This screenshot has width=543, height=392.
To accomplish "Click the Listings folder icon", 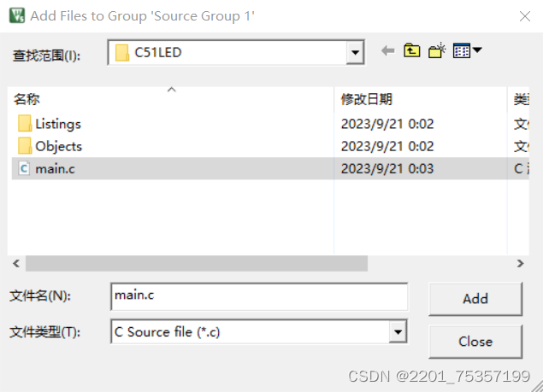I will [25, 124].
